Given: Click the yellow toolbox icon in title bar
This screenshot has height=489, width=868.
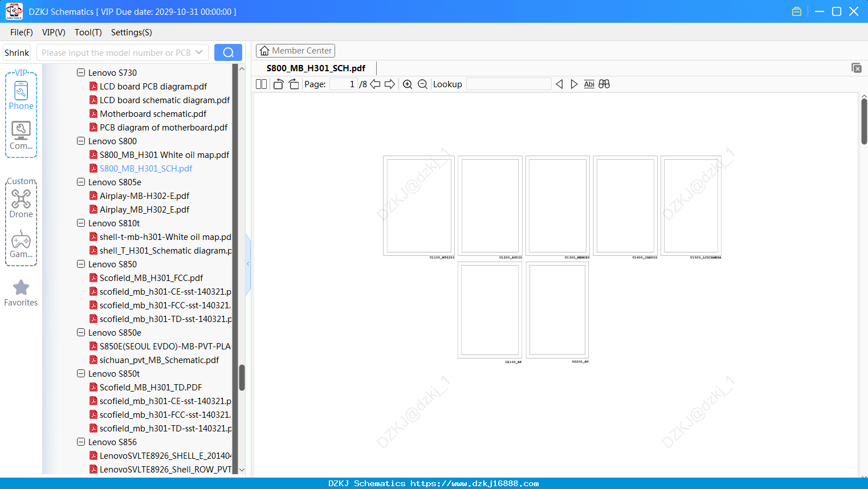Looking at the screenshot, I should [797, 11].
